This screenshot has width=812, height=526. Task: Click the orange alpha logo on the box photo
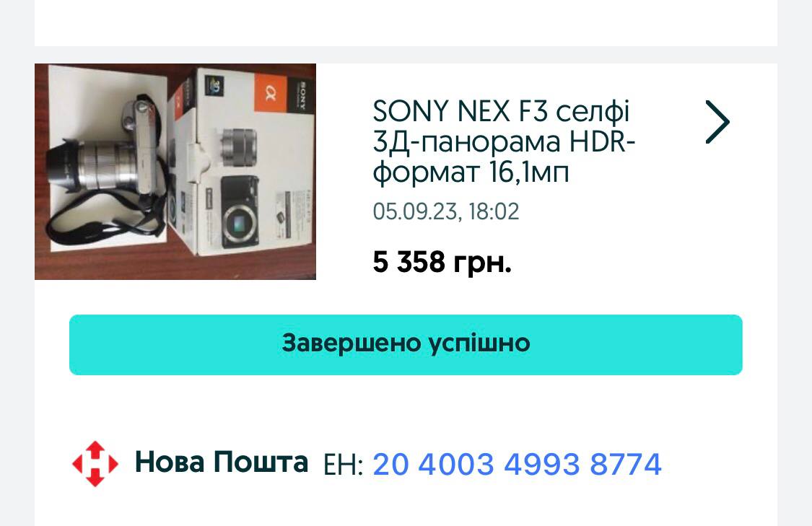click(x=271, y=94)
